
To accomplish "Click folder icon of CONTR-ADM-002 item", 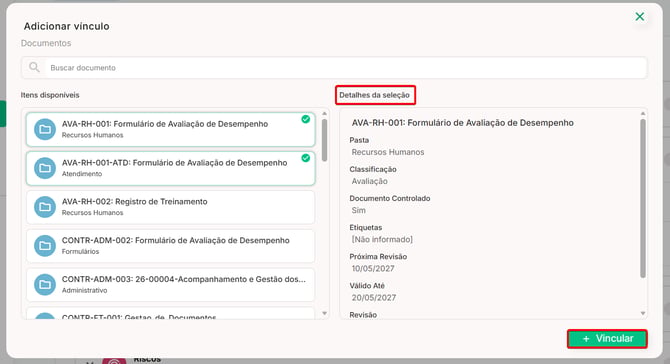I will [x=45, y=246].
